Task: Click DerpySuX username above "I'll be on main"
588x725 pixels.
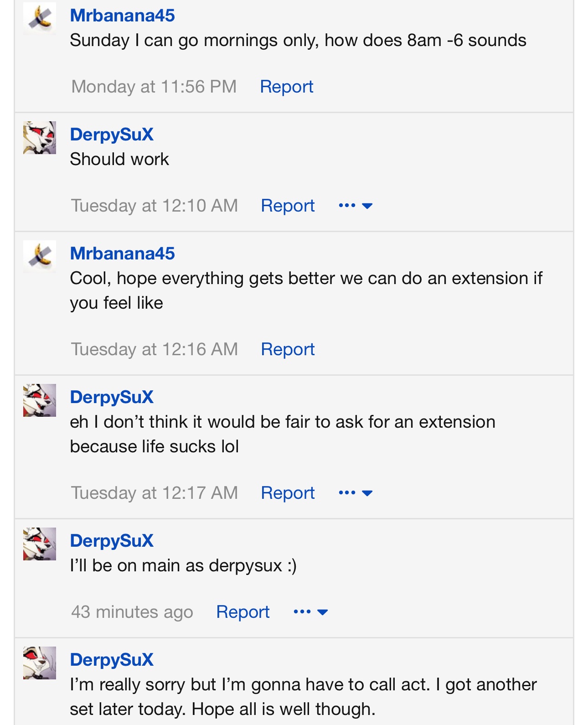Action: point(112,541)
